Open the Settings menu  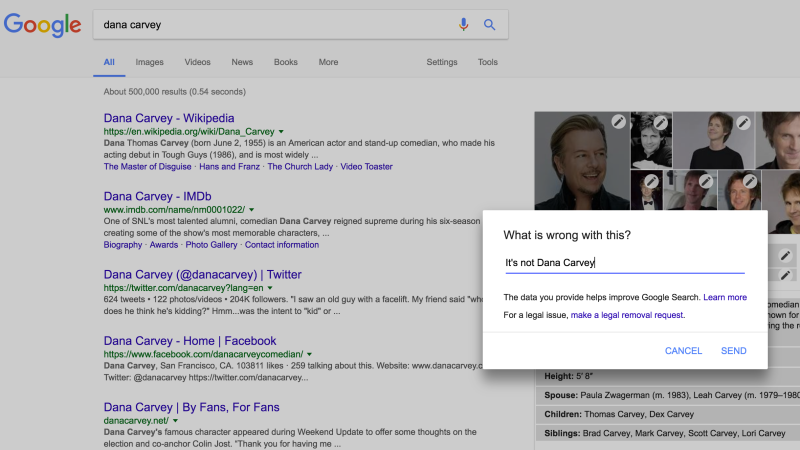pyautogui.click(x=442, y=62)
